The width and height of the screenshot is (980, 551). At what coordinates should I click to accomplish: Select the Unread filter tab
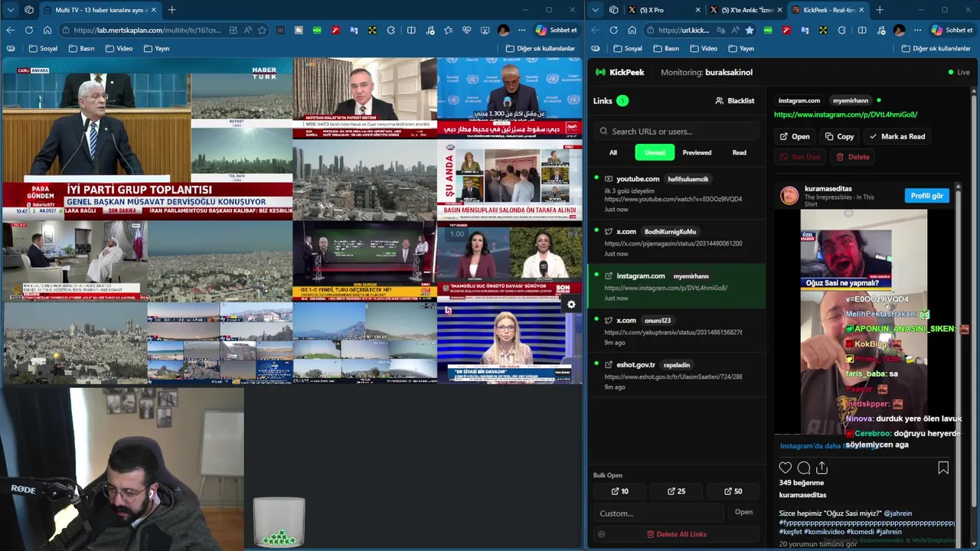pyautogui.click(x=655, y=152)
